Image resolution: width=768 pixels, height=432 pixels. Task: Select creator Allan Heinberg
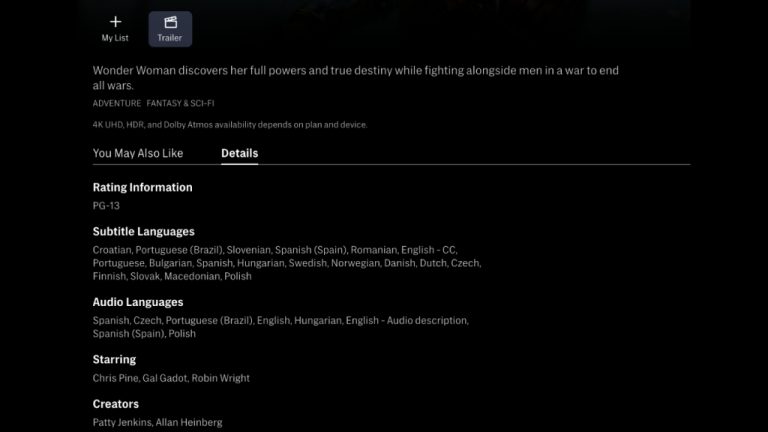point(189,422)
